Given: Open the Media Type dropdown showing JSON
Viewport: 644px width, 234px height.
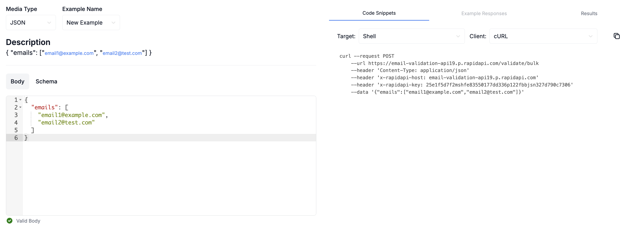Looking at the screenshot, I should coord(31,22).
